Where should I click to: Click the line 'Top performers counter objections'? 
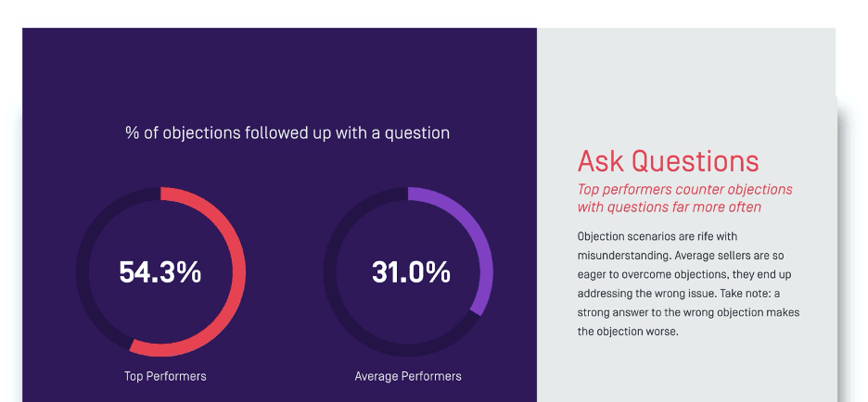[684, 189]
